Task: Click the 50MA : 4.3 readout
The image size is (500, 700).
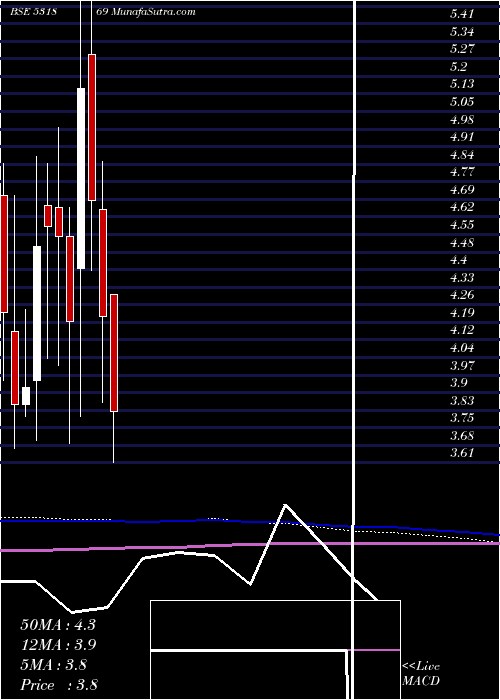Action: (x=58, y=625)
